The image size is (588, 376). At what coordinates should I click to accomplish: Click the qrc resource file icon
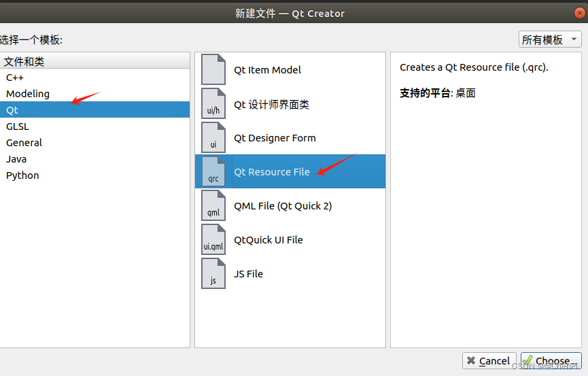click(x=213, y=171)
